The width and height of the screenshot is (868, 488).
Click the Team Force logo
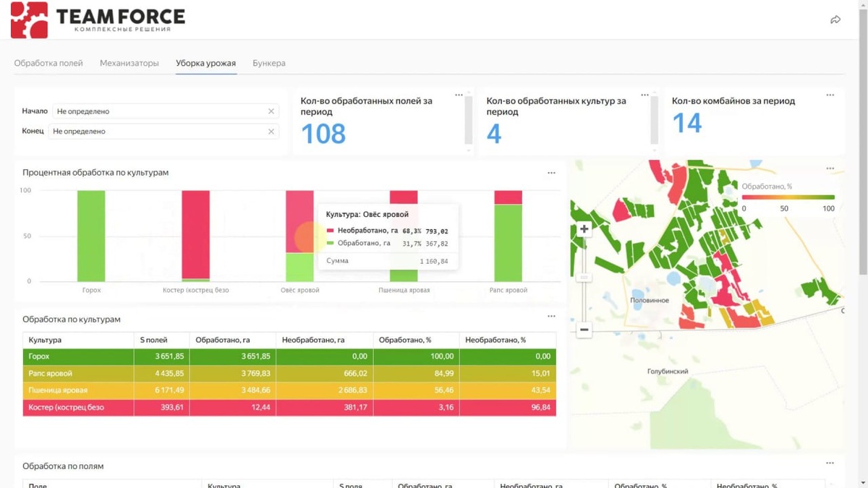pyautogui.click(x=98, y=20)
